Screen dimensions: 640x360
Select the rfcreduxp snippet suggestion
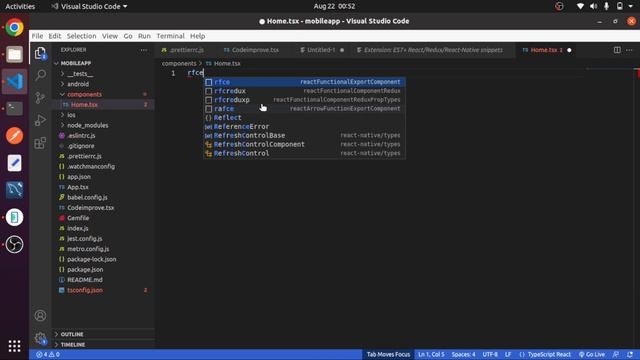click(x=304, y=100)
